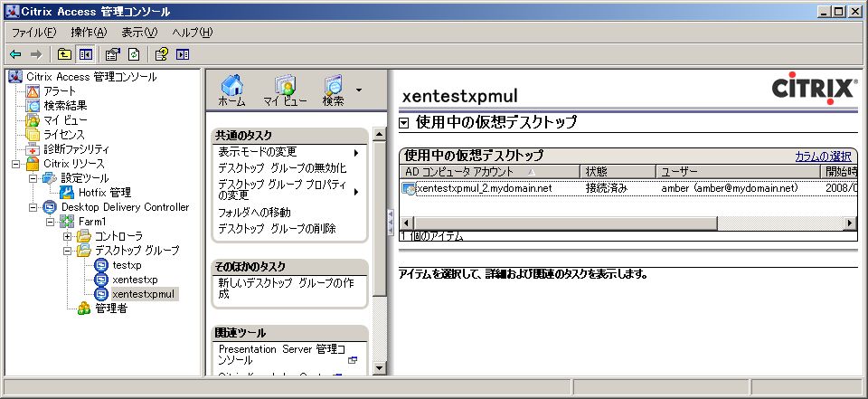This screenshot has width=868, height=399.
Task: Expand the コントローラ node
Action: point(68,236)
